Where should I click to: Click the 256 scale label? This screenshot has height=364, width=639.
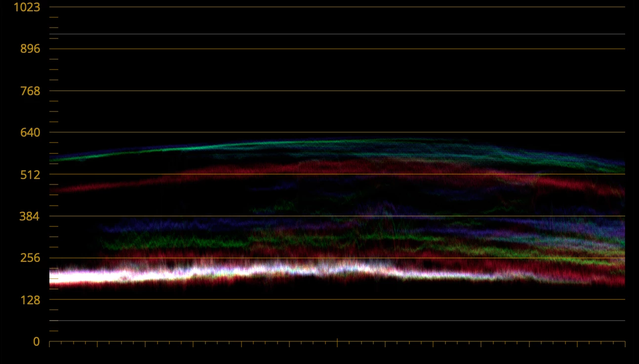tap(30, 258)
